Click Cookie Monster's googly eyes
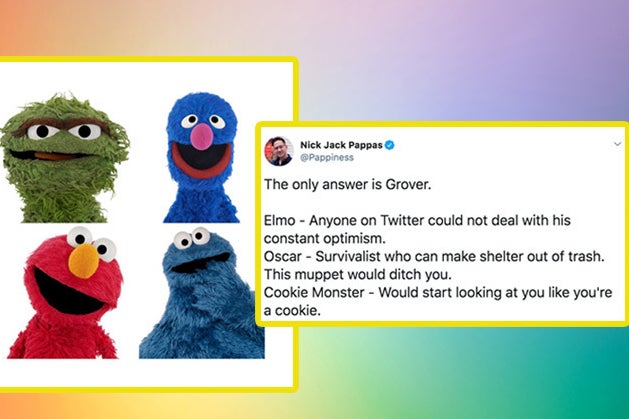 pos(192,238)
